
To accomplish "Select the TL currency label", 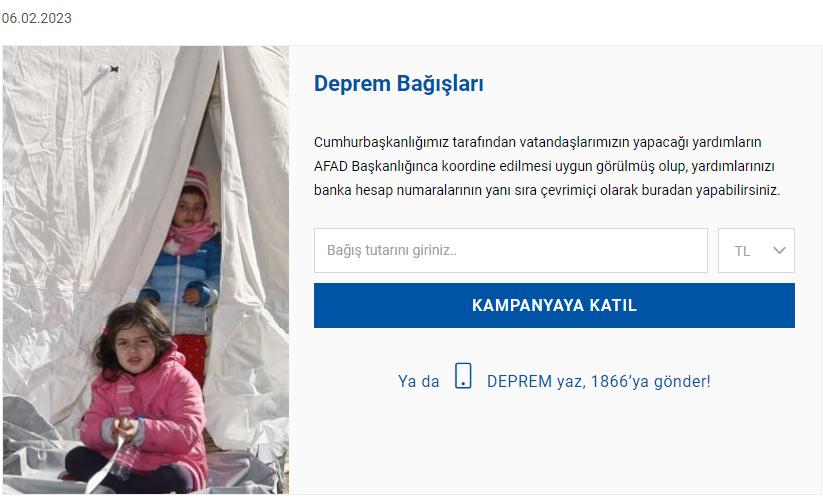I will tap(742, 251).
